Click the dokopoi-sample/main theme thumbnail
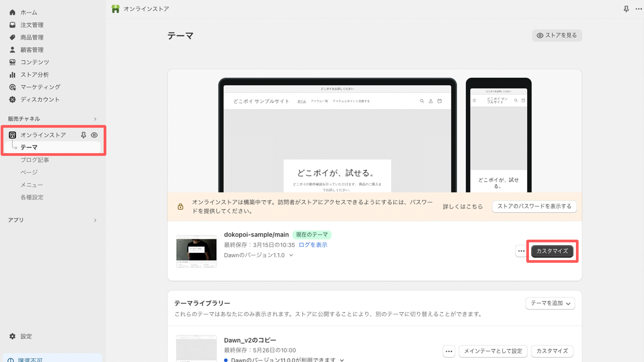The image size is (644, 362). pos(197,251)
